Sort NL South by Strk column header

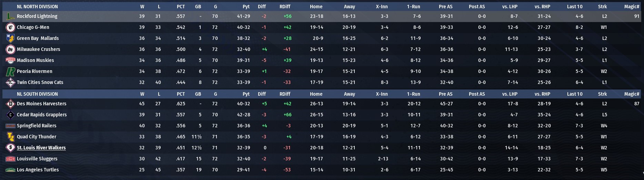point(602,94)
